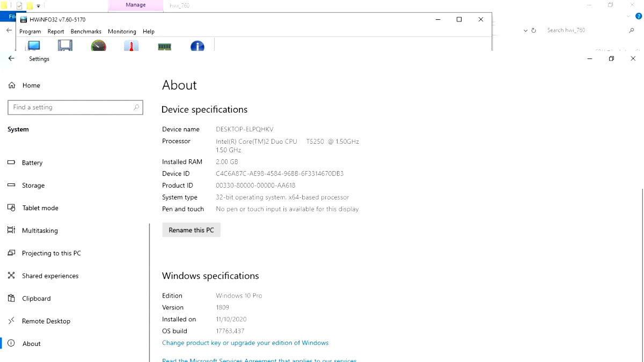Click the Product ID 00330-80000-00000-AA618
644x362 pixels.
pos(255,186)
